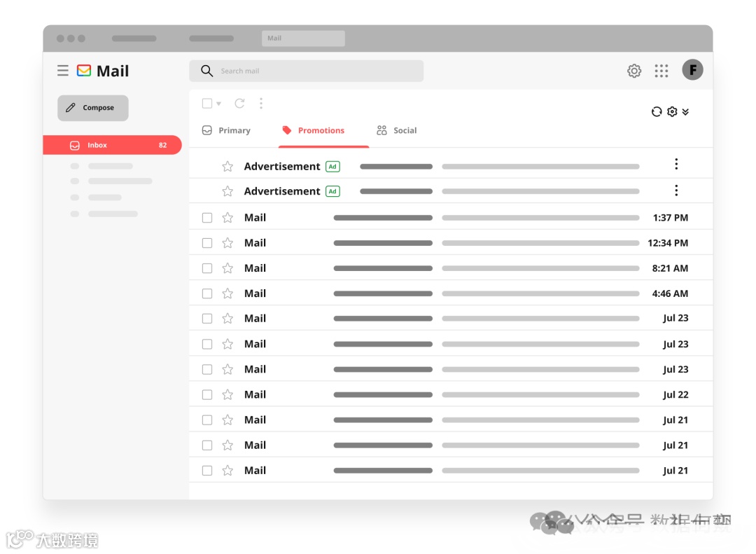This screenshot has width=756, height=554.
Task: Select the browser tab labeled Mail
Action: pyautogui.click(x=303, y=39)
